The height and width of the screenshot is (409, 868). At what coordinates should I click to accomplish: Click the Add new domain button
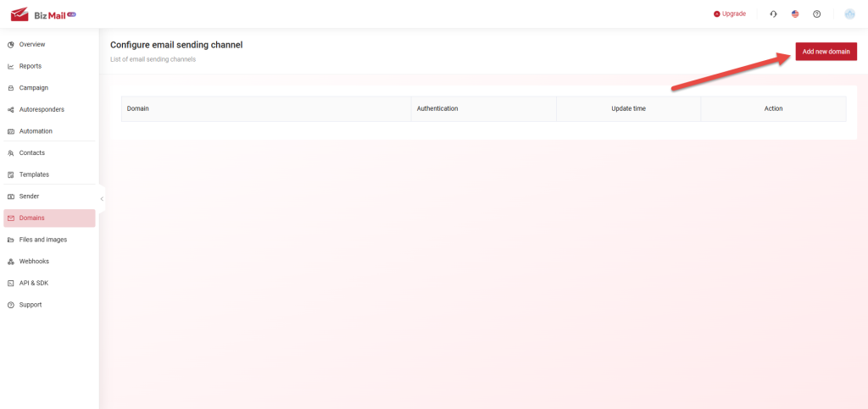pos(826,52)
